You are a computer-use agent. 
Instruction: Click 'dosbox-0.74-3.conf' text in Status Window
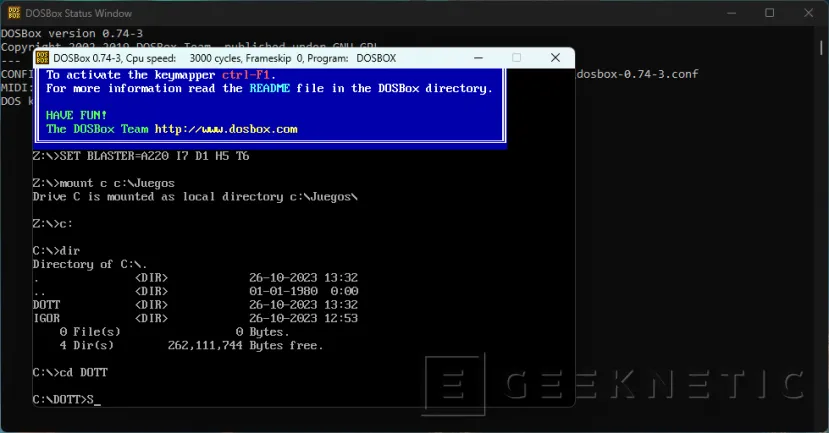(x=638, y=74)
